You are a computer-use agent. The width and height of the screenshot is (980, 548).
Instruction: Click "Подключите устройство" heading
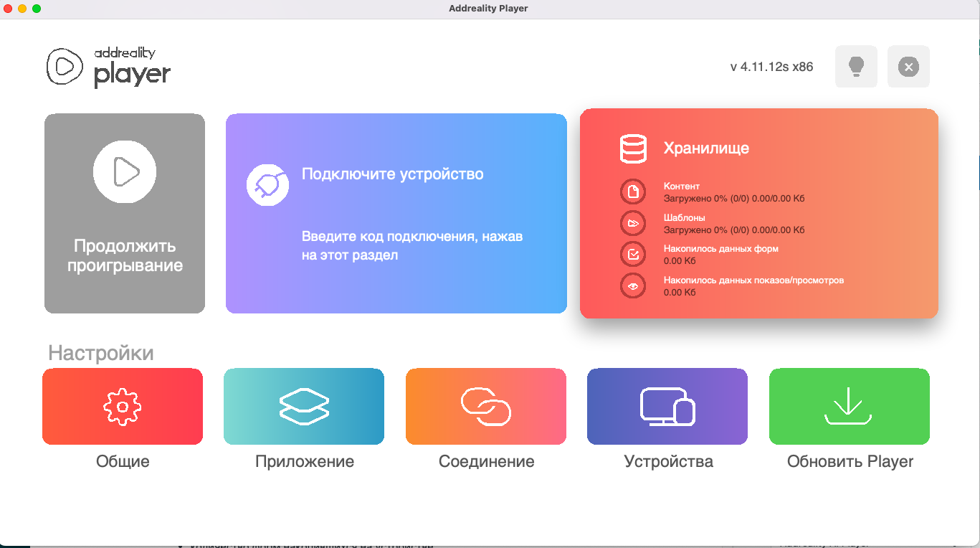[x=392, y=174]
